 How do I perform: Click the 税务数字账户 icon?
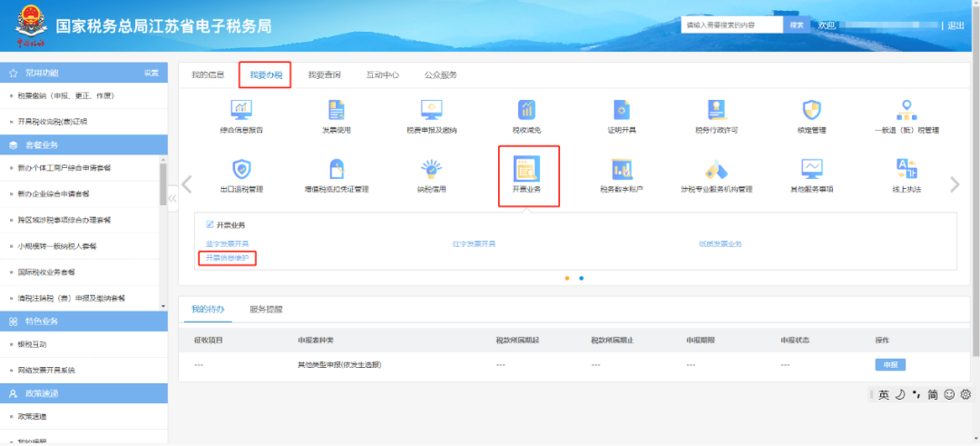[622, 169]
